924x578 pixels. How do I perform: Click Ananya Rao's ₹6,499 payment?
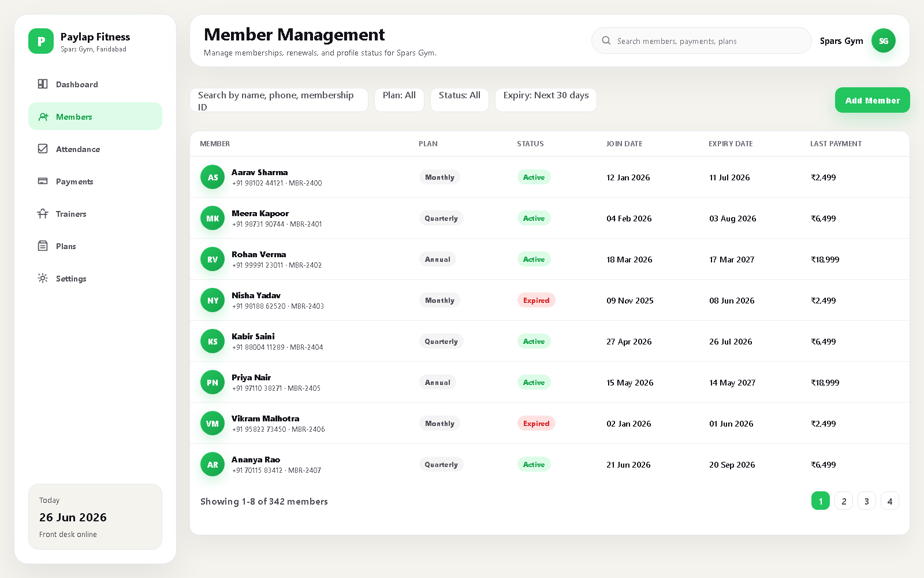(x=824, y=465)
